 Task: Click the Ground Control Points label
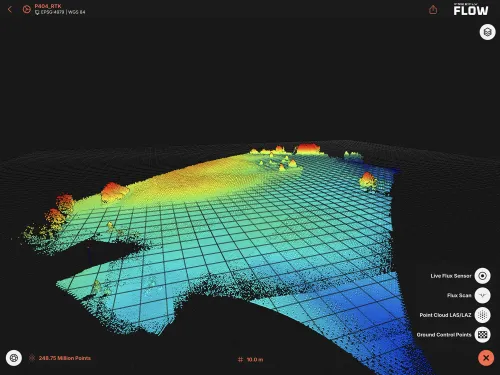click(444, 335)
